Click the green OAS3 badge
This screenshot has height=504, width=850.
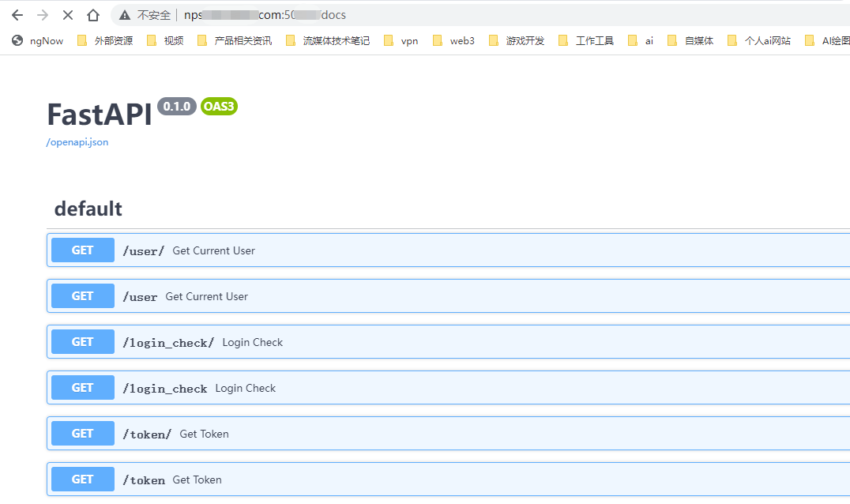click(x=218, y=106)
